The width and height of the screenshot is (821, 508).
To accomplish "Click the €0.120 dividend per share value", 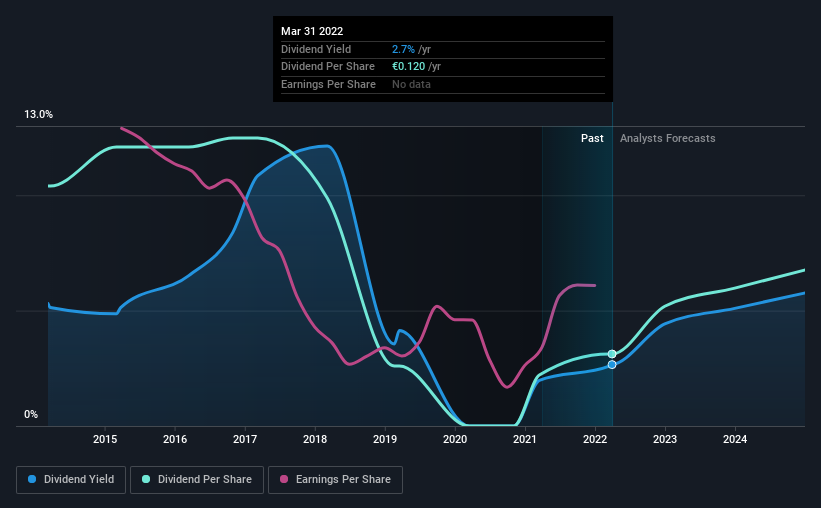I will click(408, 67).
